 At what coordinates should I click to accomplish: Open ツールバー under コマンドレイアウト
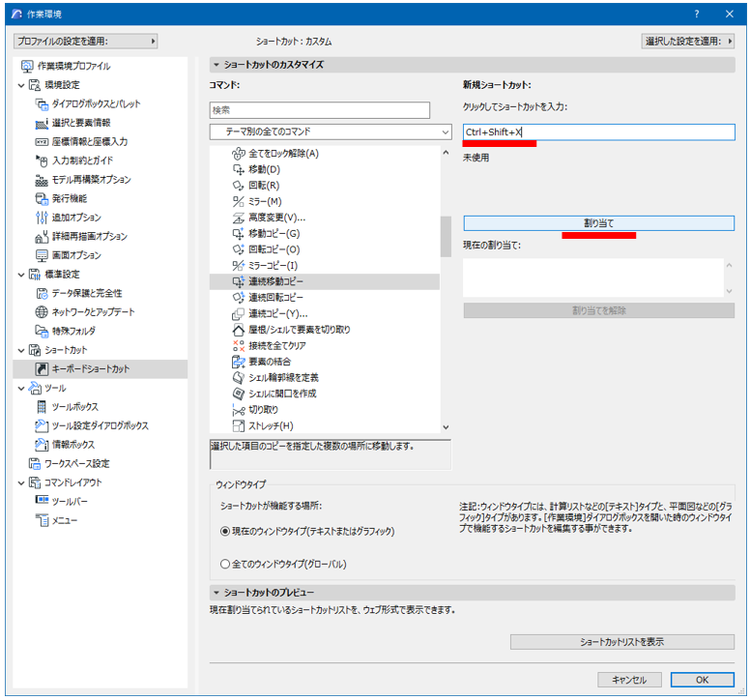click(62, 502)
